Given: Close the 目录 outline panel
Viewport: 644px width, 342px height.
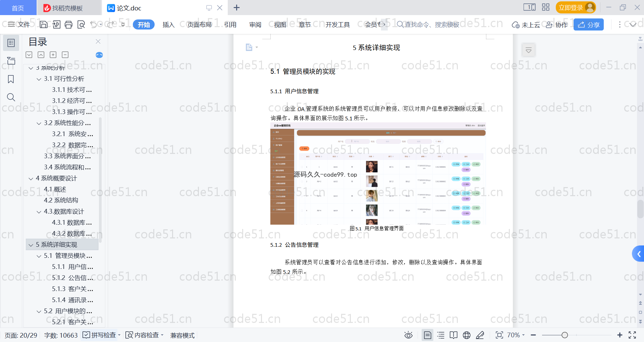Looking at the screenshot, I should tap(98, 42).
